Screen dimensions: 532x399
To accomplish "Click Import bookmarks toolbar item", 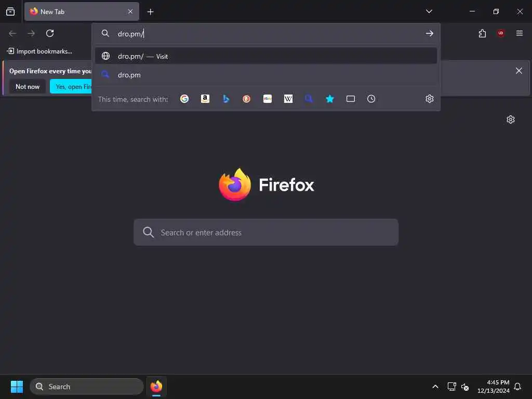I will (39, 51).
